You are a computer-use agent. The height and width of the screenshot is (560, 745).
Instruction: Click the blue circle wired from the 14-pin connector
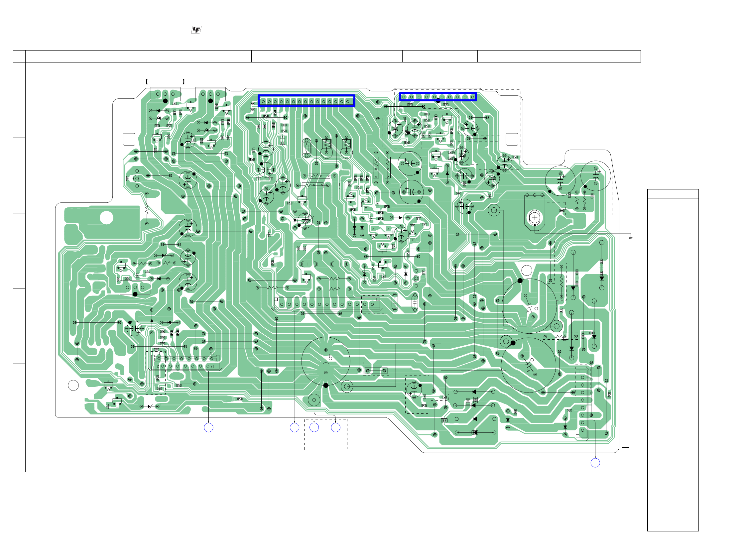[209, 428]
